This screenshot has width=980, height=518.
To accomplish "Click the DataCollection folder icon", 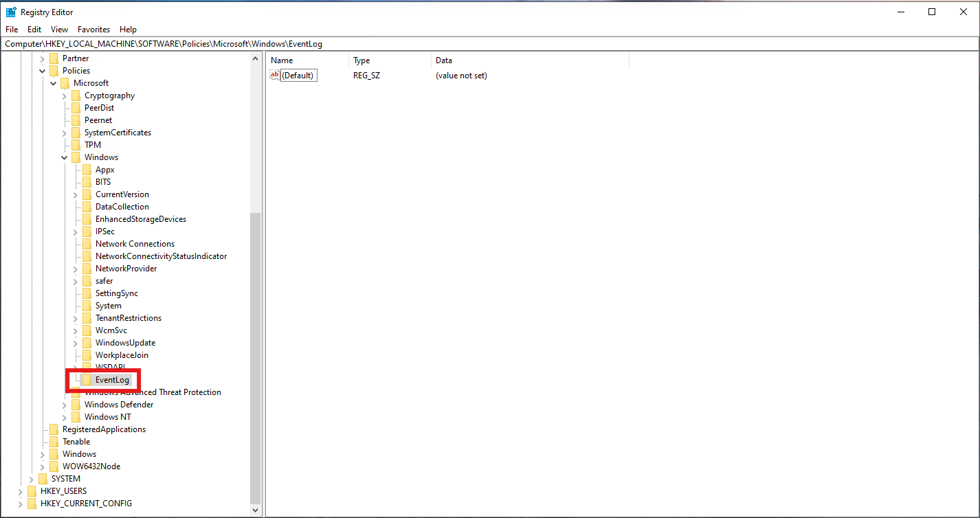I will [87, 207].
